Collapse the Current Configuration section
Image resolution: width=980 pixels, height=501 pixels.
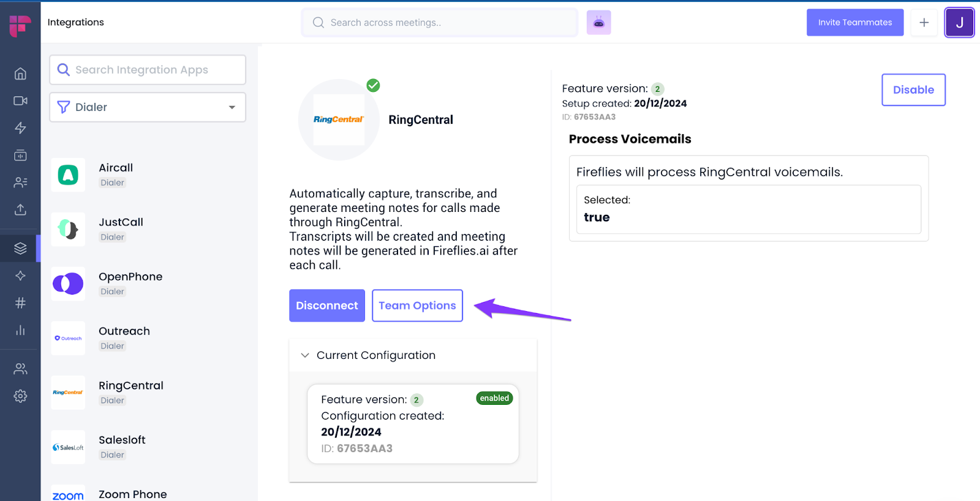pos(305,355)
